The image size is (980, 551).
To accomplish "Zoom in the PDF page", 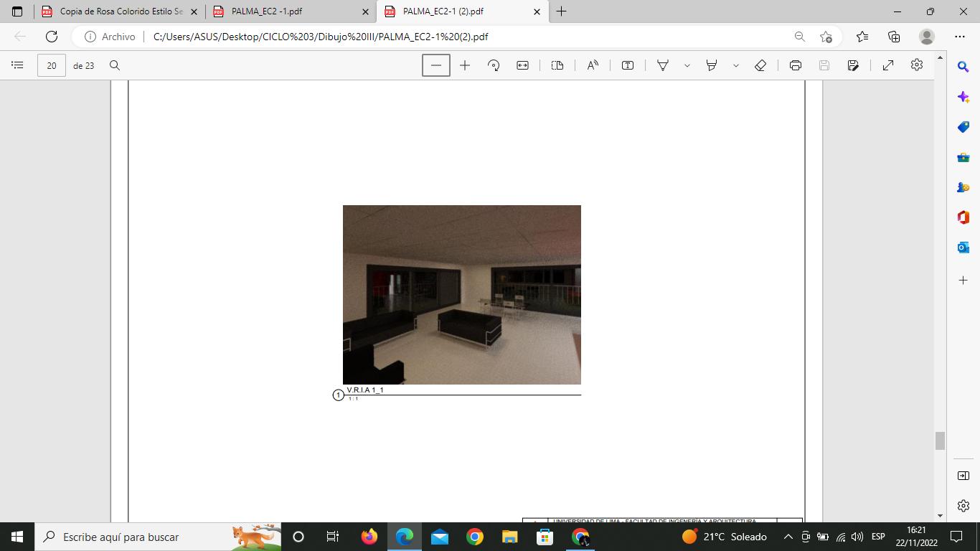I will (465, 65).
